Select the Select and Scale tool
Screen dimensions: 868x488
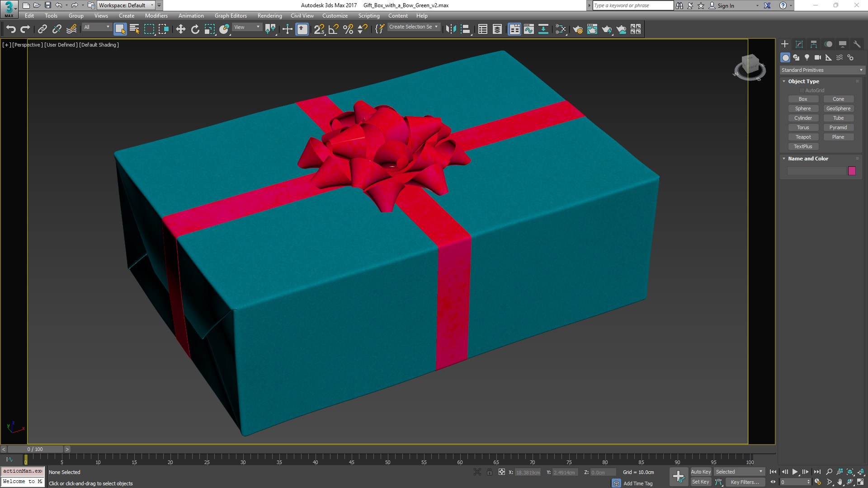(209, 29)
